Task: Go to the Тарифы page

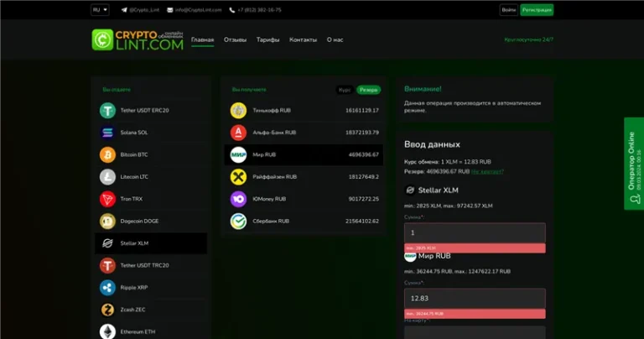Action: pyautogui.click(x=267, y=40)
